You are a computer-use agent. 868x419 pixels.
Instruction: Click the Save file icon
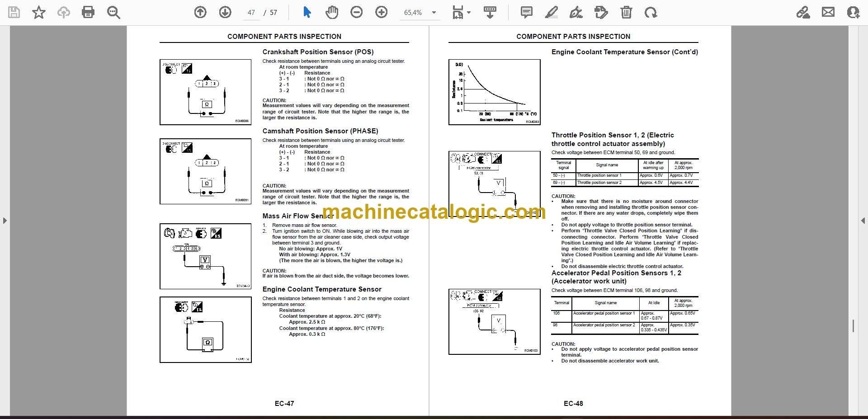14,12
